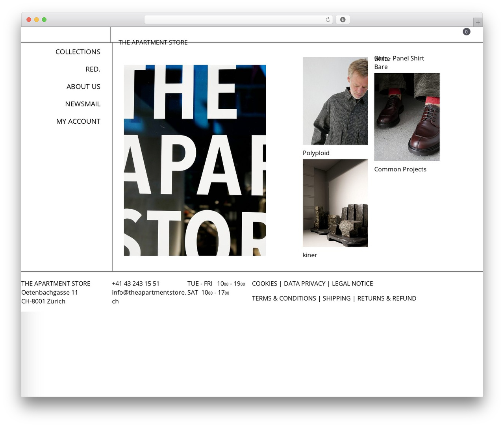This screenshot has width=504, height=427.
Task: Click the phone number +41 43 243 15 51
Action: [136, 284]
